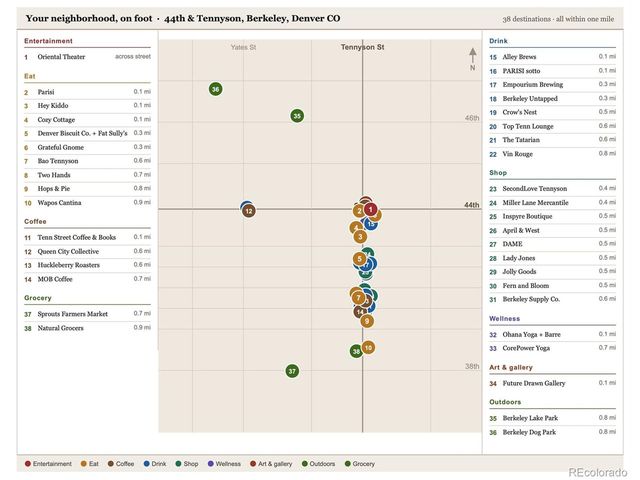Click Miller Lane Mercantile entry
Viewport: 640px width, 480px height.
pyautogui.click(x=553, y=203)
